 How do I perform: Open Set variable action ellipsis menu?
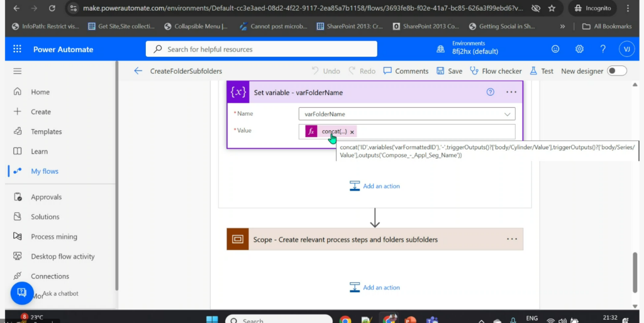click(x=511, y=92)
